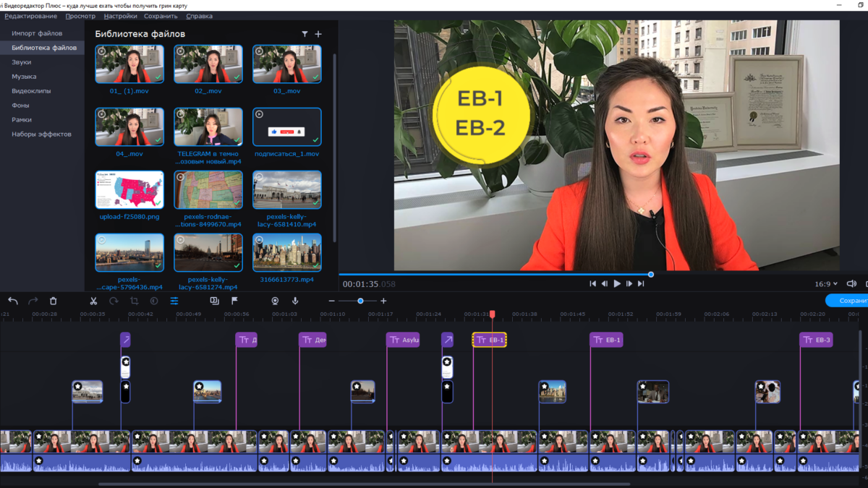868x488 pixels.
Task: Open clip properties sliders icon
Action: (x=174, y=301)
